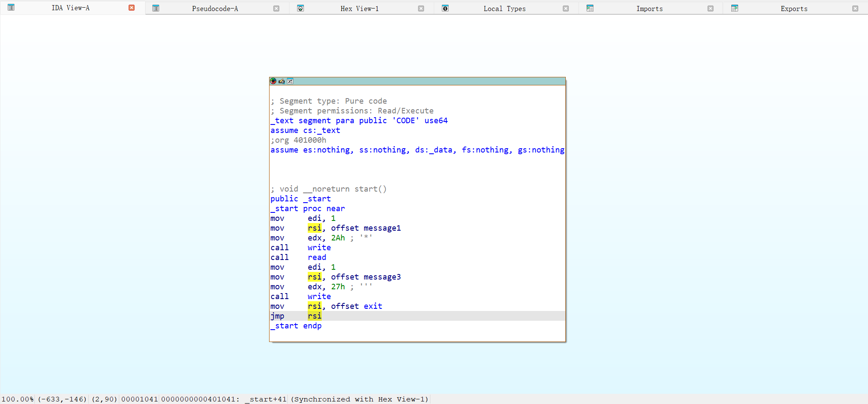Close the Exports tab
Image resolution: width=868 pixels, height=404 pixels.
(x=855, y=8)
